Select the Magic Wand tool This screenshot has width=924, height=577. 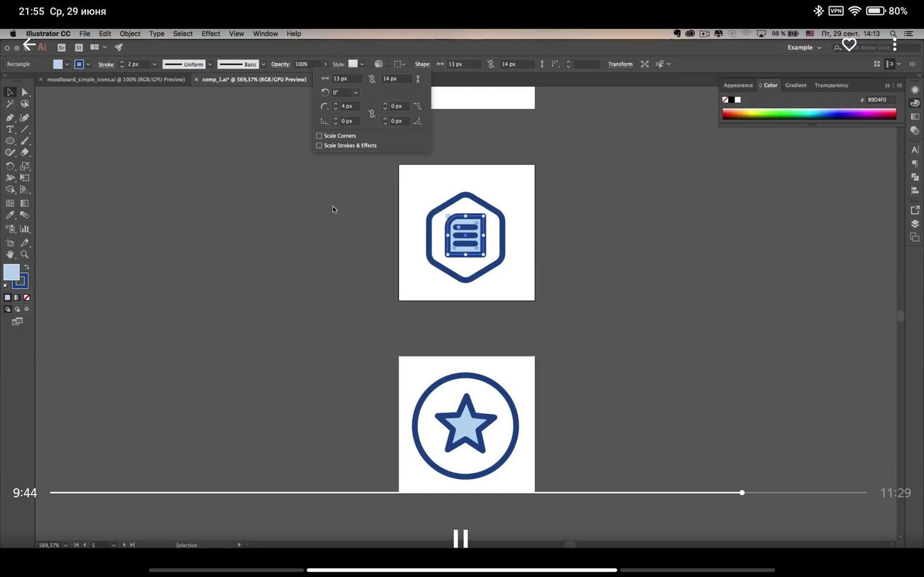10,105
